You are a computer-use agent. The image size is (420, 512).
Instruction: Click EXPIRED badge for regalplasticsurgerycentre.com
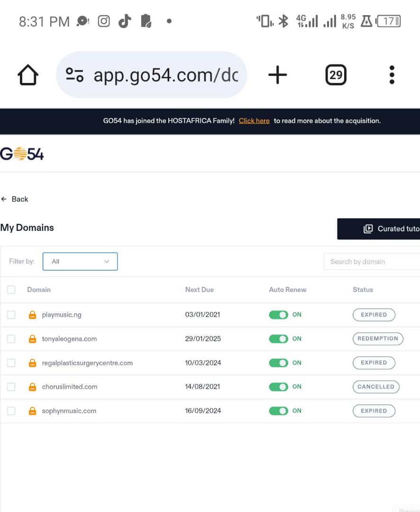(374, 363)
